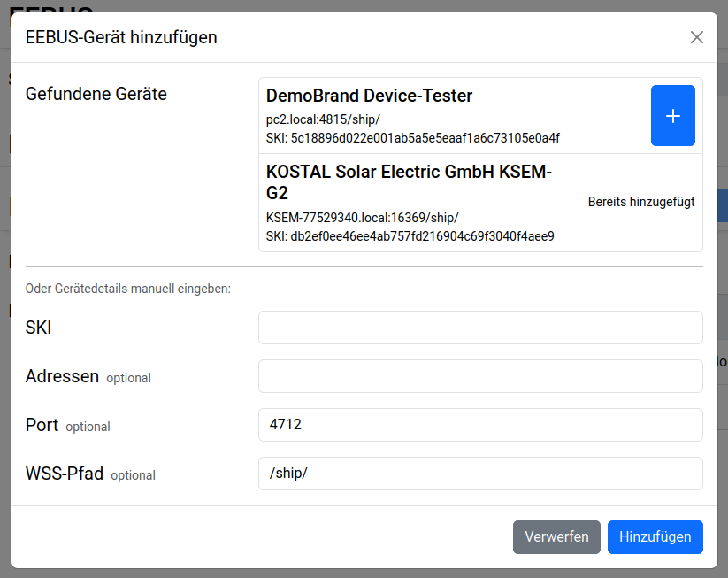Click the dialog title EEBUS-Gerät hinzufügen
This screenshot has height=578, width=728.
click(x=121, y=37)
